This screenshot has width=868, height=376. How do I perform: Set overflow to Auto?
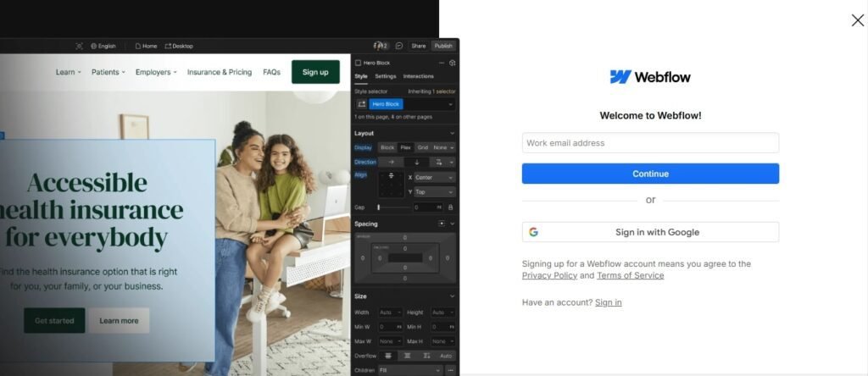coord(446,356)
